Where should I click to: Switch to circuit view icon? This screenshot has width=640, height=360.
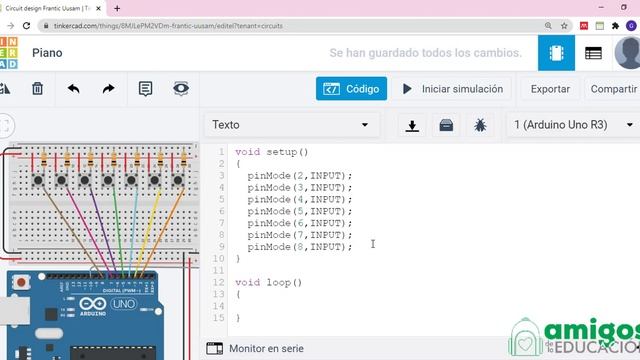pyautogui.click(x=556, y=53)
